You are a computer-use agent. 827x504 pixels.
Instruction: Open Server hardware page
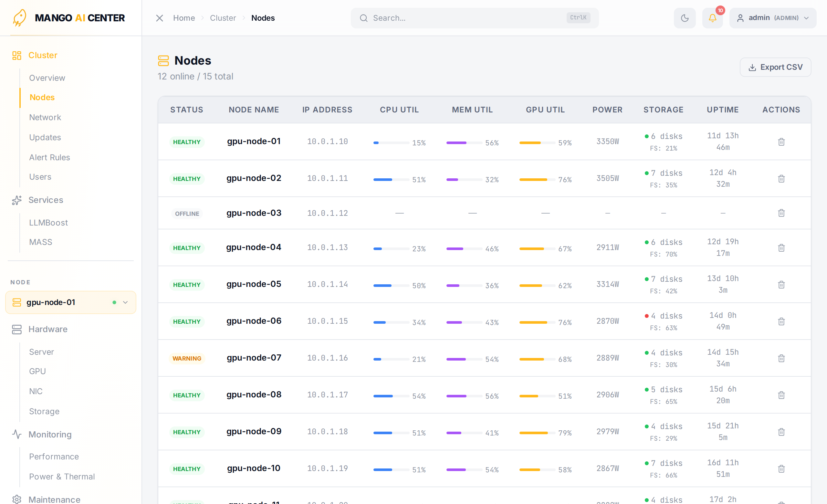[x=41, y=352]
